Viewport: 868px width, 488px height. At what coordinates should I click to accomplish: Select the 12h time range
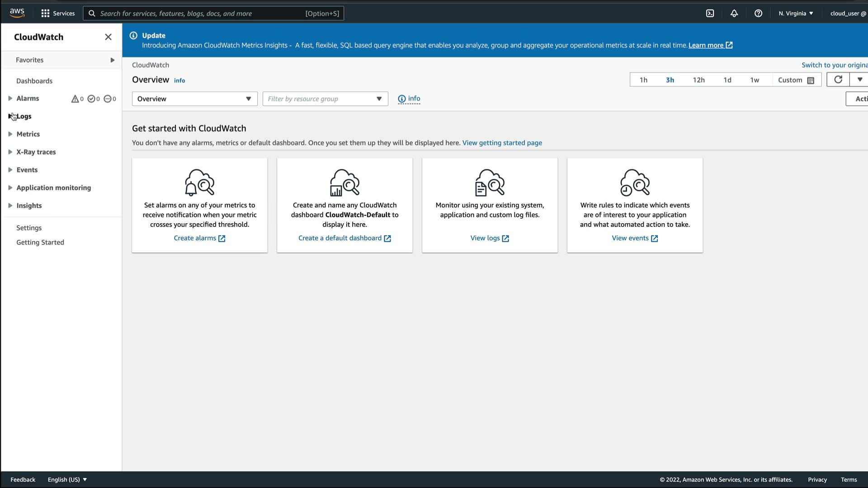(698, 80)
